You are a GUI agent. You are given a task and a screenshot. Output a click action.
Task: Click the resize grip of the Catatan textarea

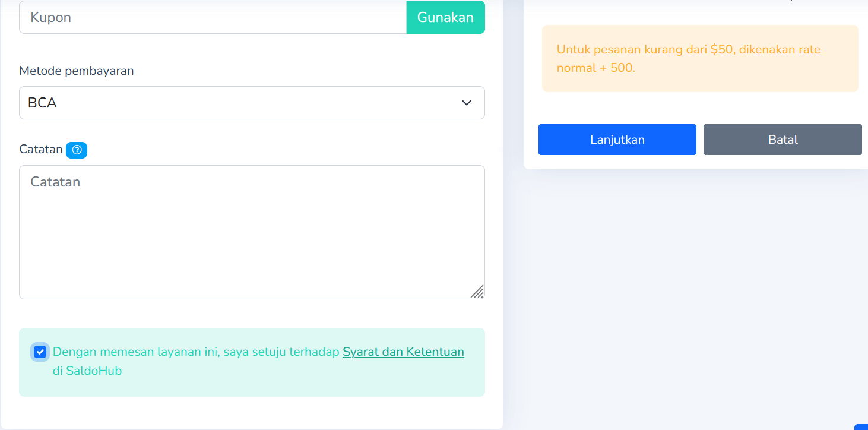tap(477, 291)
